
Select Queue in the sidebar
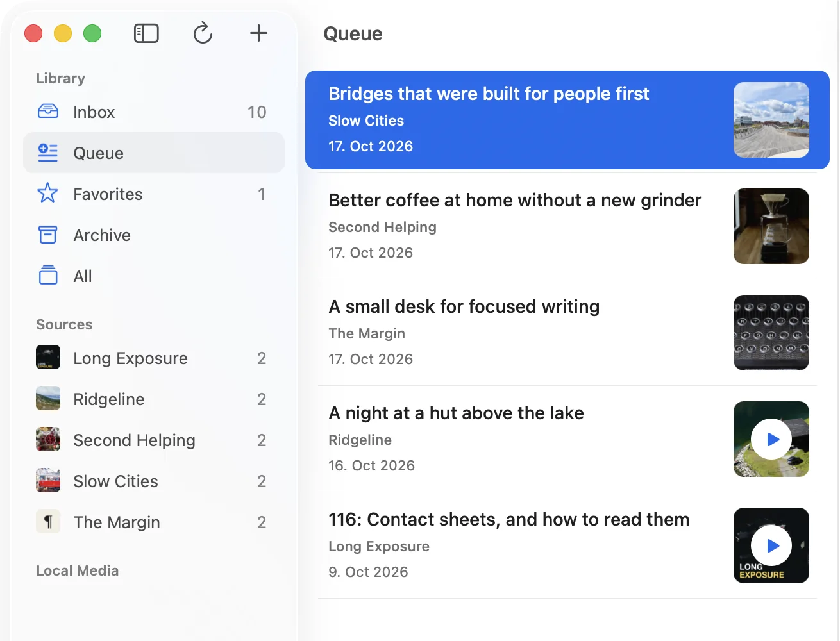pyautogui.click(x=154, y=153)
